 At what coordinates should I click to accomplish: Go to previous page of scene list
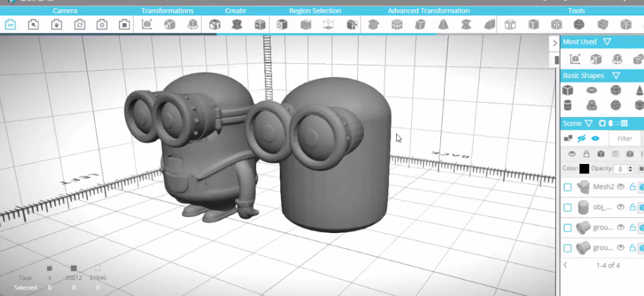click(x=565, y=265)
